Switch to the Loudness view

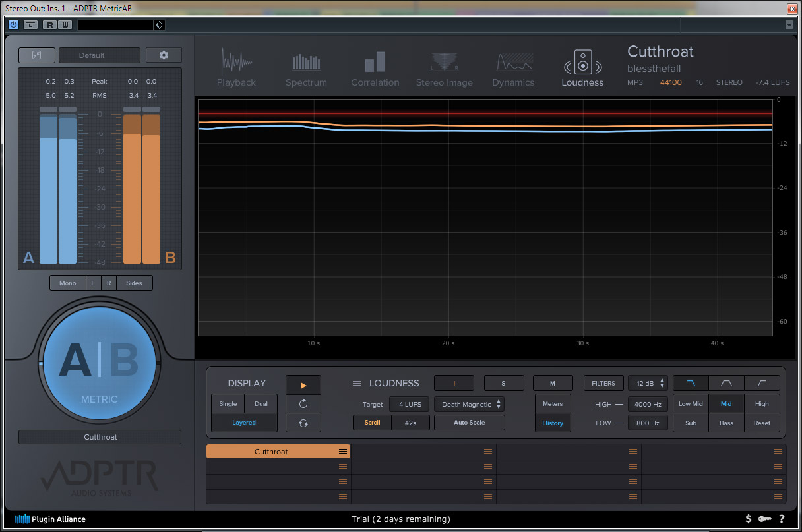[582, 68]
